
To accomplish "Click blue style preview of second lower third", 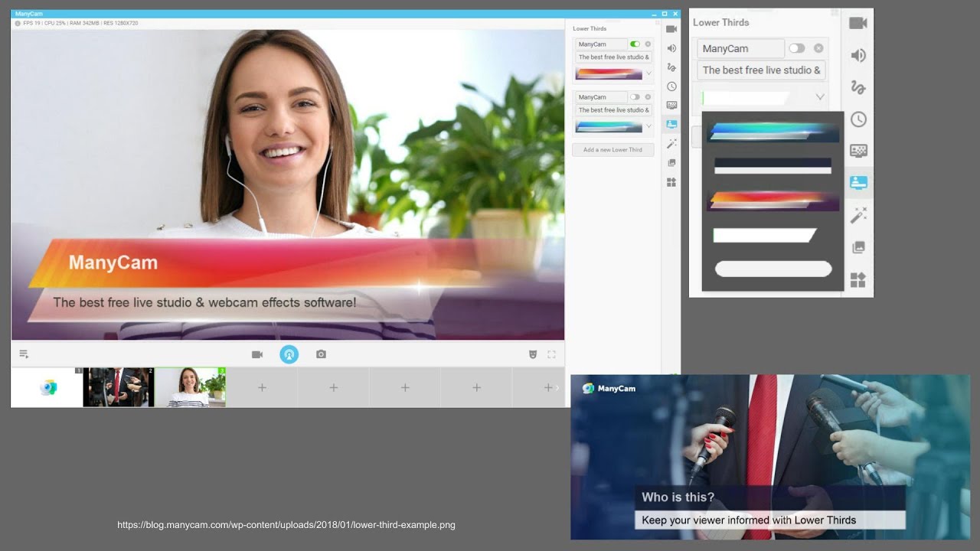I will (609, 126).
